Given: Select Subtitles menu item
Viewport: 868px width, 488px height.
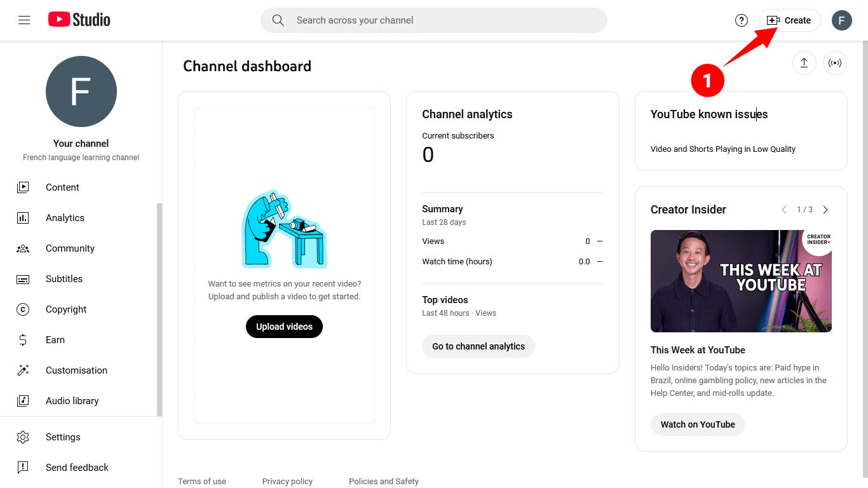Looking at the screenshot, I should pos(64,279).
